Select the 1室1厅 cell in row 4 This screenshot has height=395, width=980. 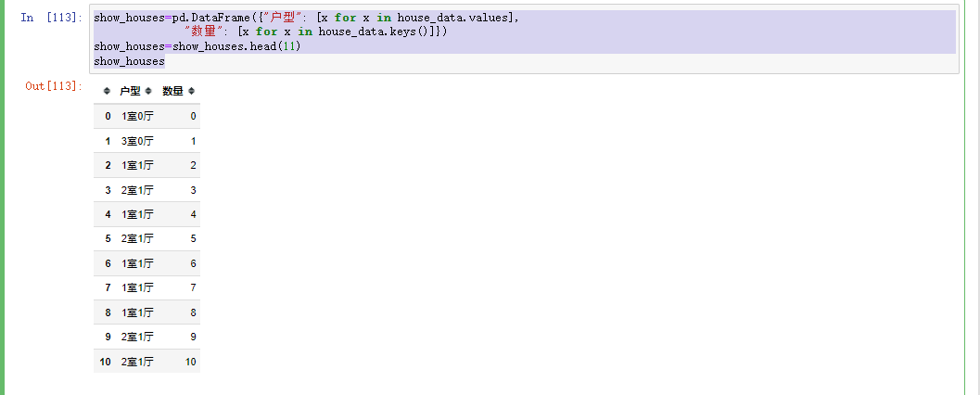click(137, 214)
